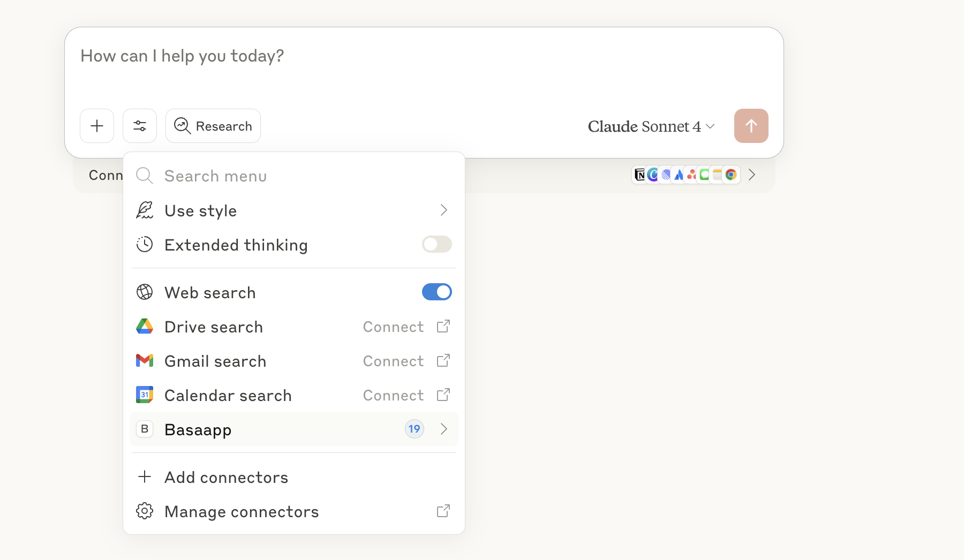Click the Research button
The height and width of the screenshot is (560, 964).
tap(213, 126)
